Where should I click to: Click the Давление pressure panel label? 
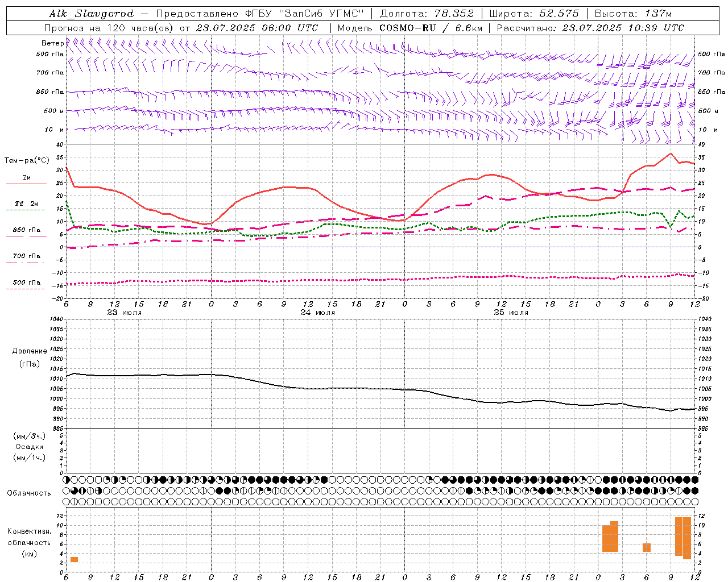30,351
